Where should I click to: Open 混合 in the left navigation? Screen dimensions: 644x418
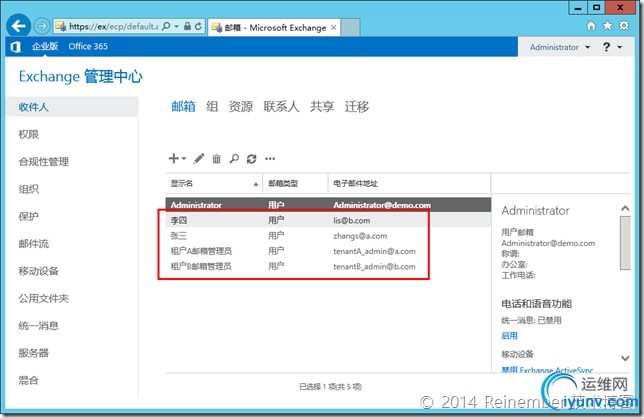29,381
